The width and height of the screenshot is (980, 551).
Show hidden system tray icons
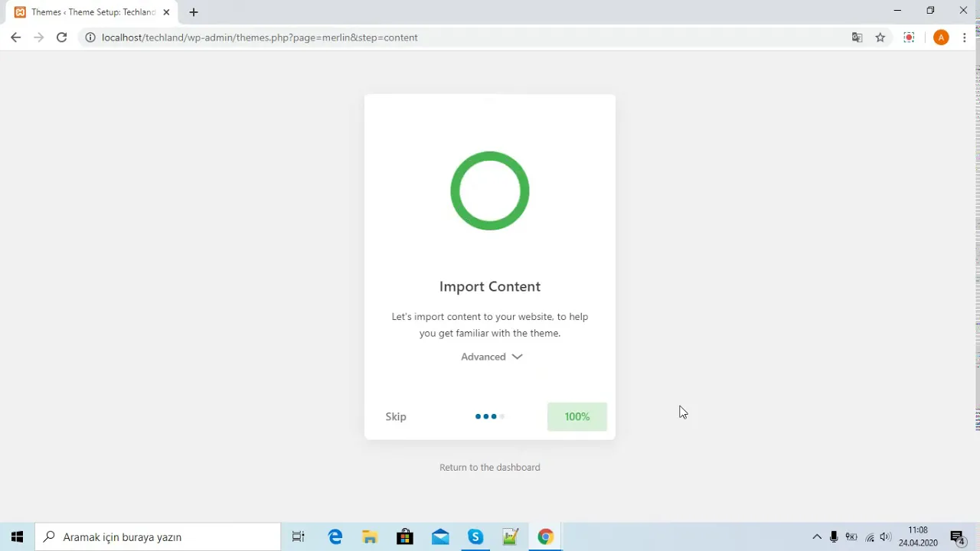[x=817, y=537]
